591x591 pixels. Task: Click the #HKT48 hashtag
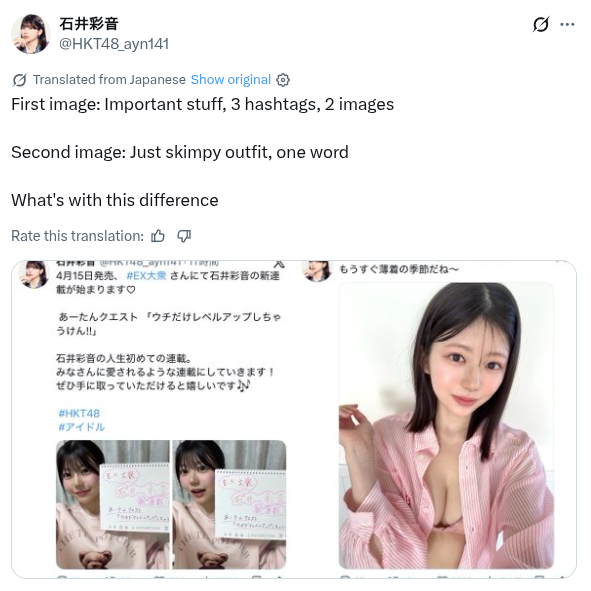click(x=79, y=413)
